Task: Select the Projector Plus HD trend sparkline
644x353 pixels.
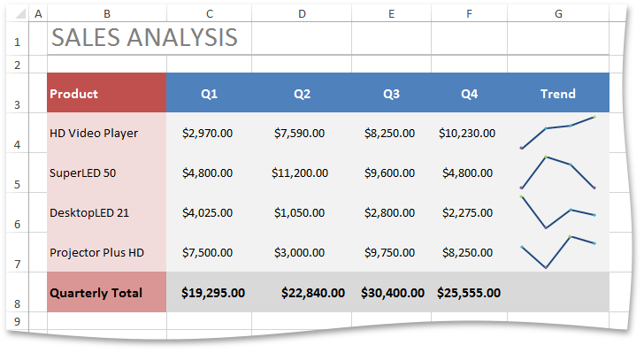Action: tap(557, 252)
